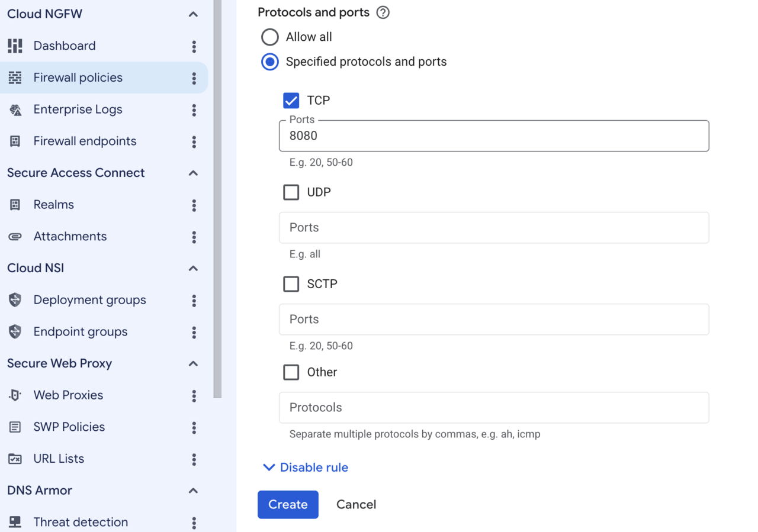
Task: Collapse the DNS Armor section
Action: [x=193, y=491]
